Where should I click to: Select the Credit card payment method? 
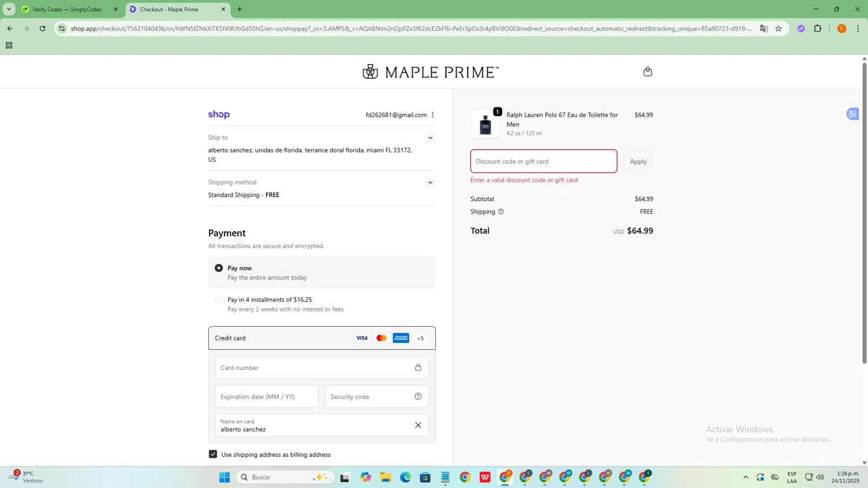click(x=322, y=338)
